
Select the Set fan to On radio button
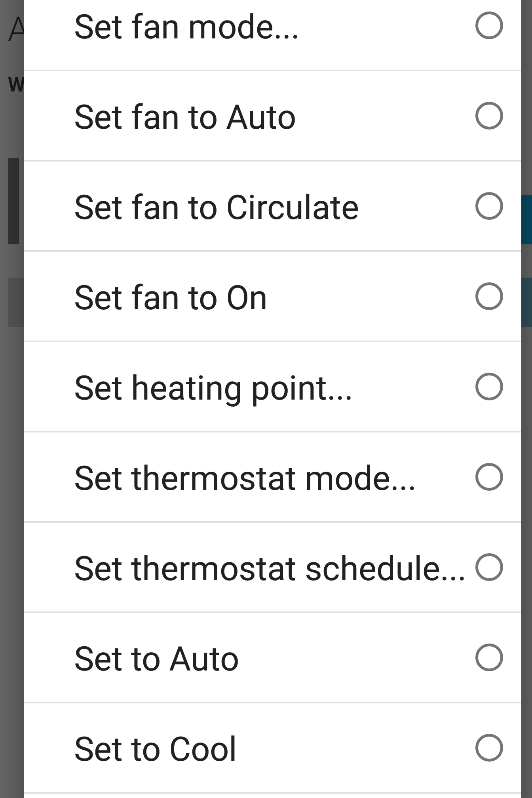[489, 297]
